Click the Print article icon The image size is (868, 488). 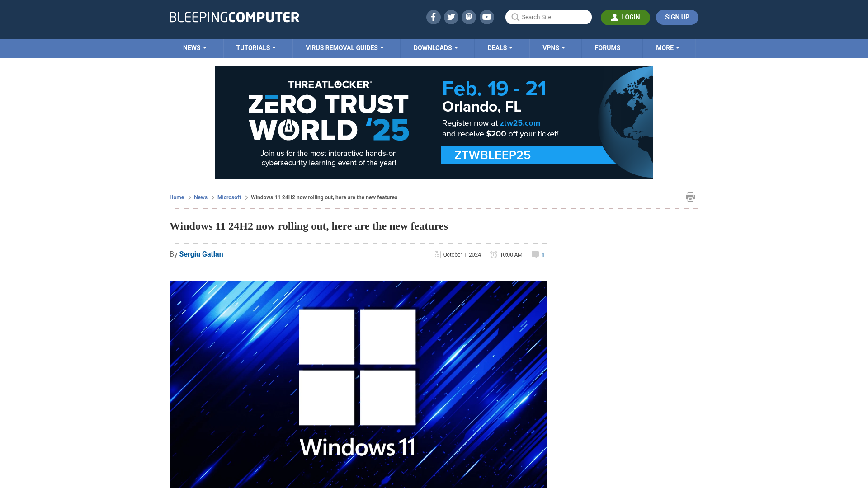[690, 197]
